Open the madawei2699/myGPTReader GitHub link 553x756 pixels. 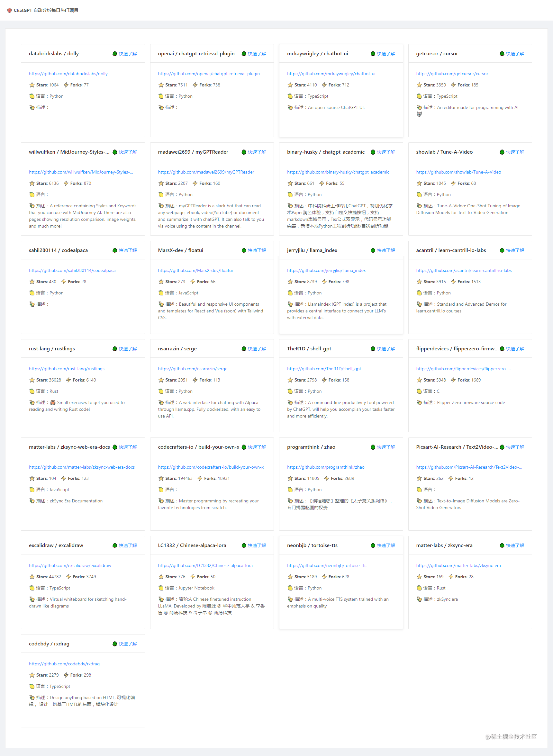[x=206, y=172]
